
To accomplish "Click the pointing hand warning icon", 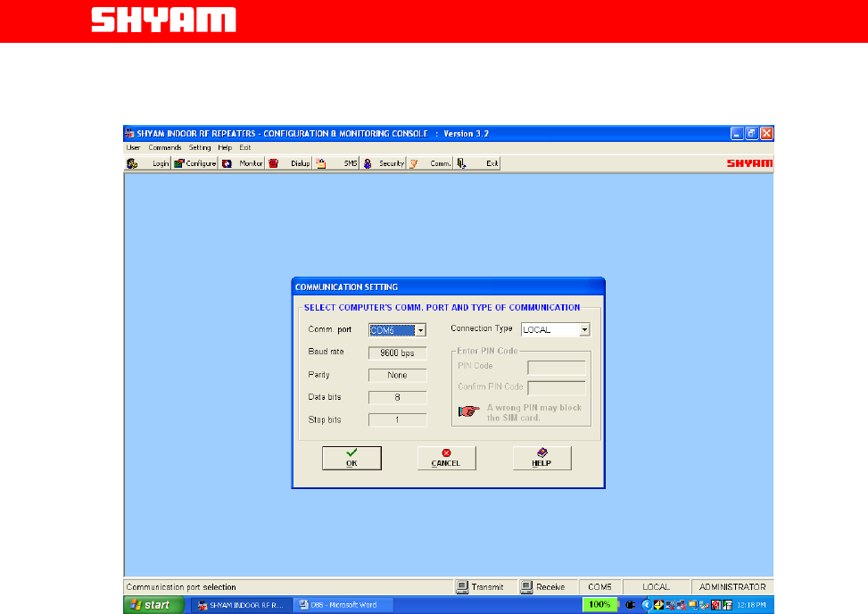I will 469,411.
